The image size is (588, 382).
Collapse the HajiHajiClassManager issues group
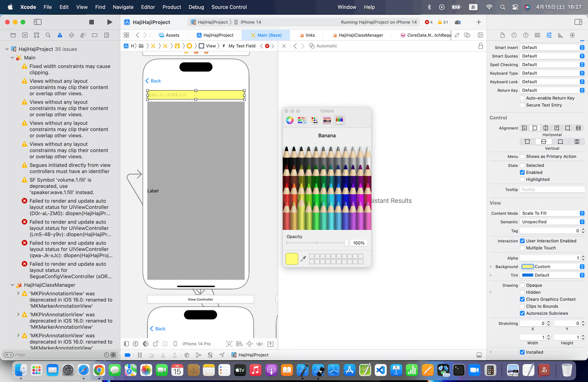click(x=13, y=285)
